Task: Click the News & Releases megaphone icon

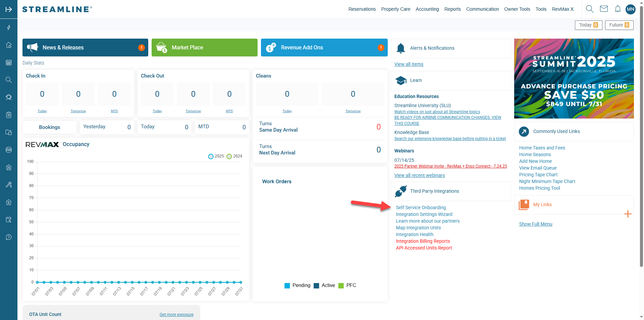Action: (x=33, y=47)
